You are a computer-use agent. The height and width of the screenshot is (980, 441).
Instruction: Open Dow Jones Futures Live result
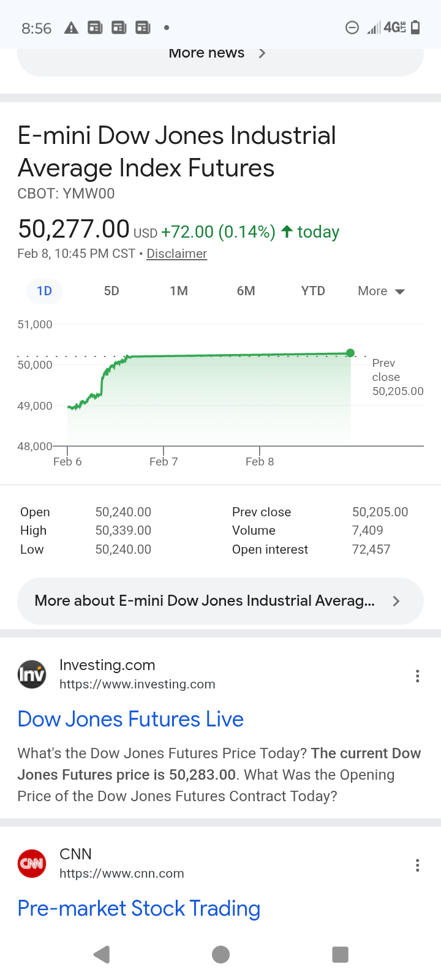click(130, 719)
